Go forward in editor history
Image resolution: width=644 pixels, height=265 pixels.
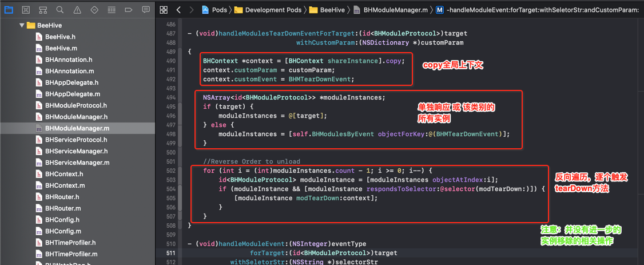point(192,10)
